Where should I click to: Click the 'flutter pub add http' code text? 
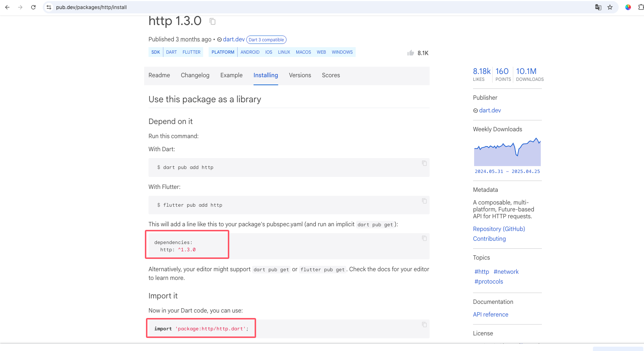coord(193,205)
